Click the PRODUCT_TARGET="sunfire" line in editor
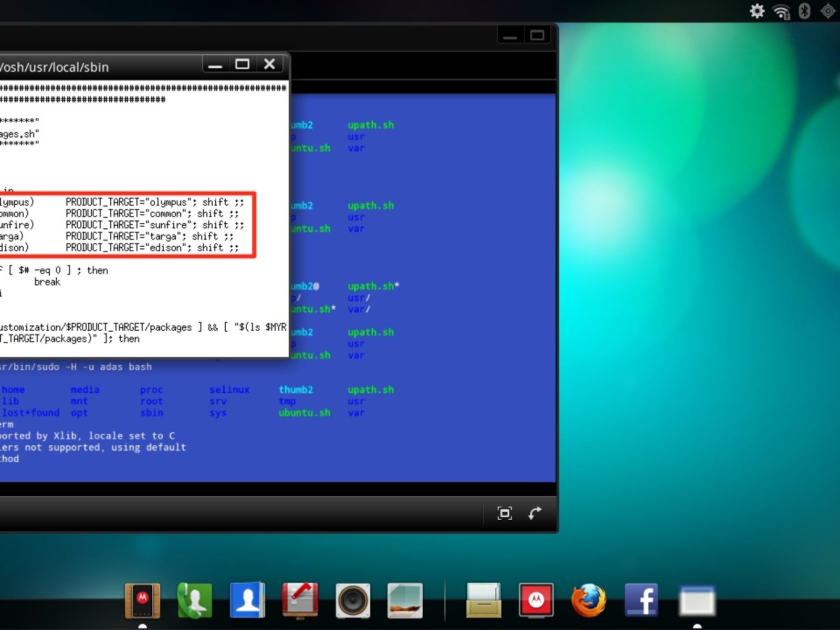This screenshot has width=840, height=630. 154,225
